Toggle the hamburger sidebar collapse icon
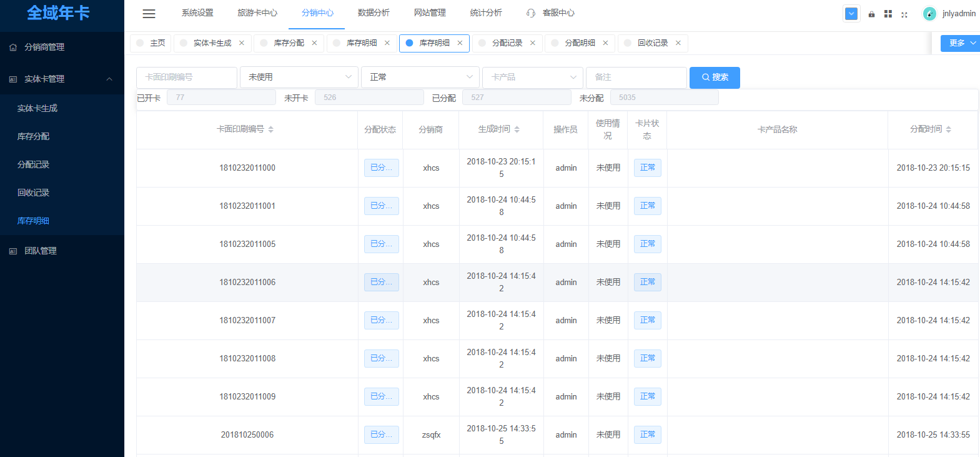 point(149,14)
